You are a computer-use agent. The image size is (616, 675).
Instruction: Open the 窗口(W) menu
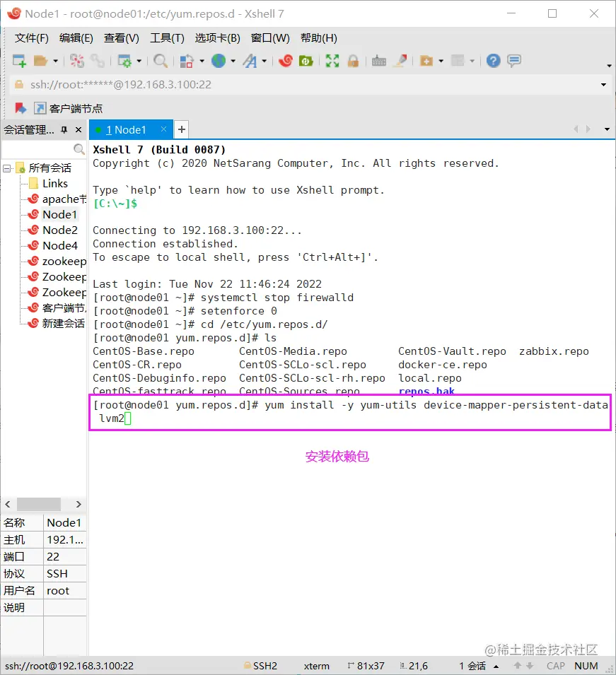coord(270,38)
